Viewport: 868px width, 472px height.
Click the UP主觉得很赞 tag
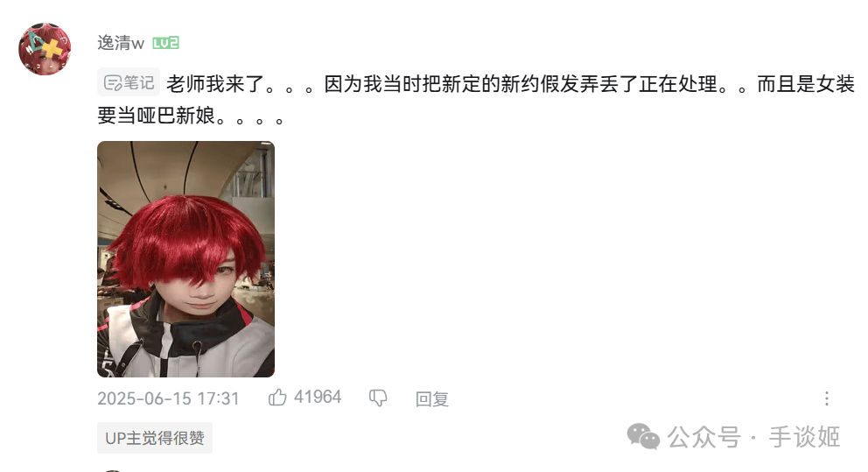coord(155,438)
